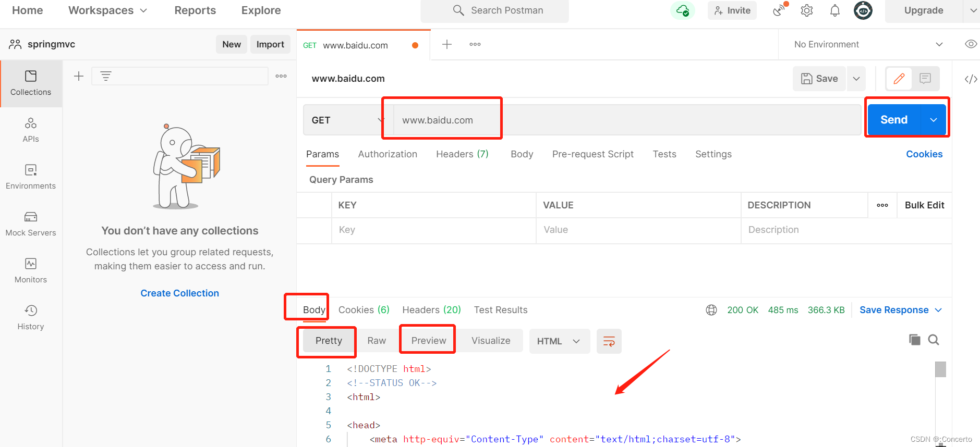The image size is (980, 447).
Task: Open query params column options dots
Action: pos(882,205)
